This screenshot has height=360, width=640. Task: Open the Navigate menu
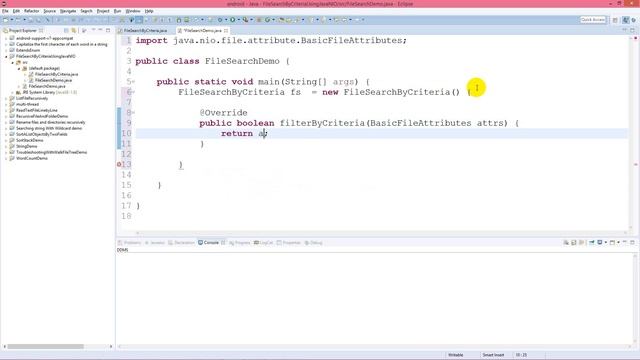pyautogui.click(x=68, y=11)
